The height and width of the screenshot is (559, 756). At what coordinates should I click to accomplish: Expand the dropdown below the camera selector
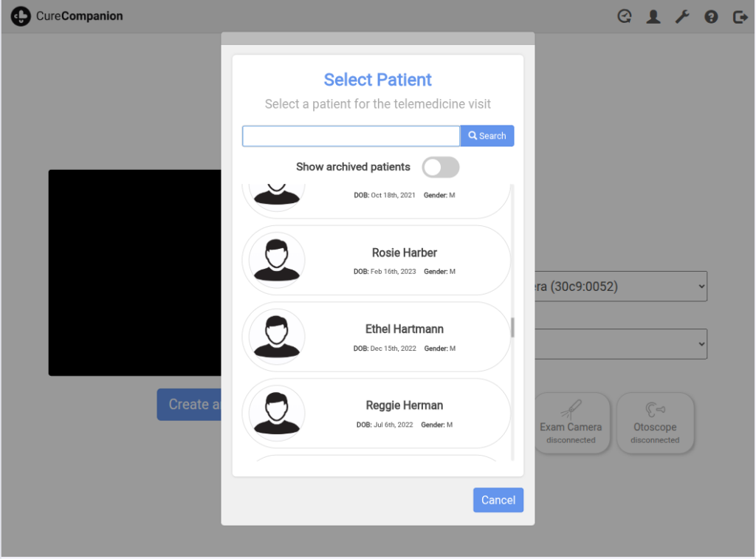click(x=620, y=344)
